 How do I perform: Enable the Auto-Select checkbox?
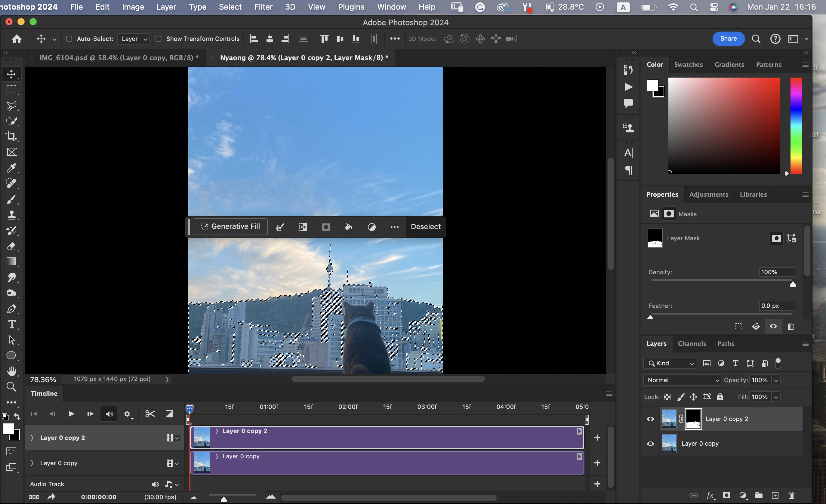pos(69,39)
